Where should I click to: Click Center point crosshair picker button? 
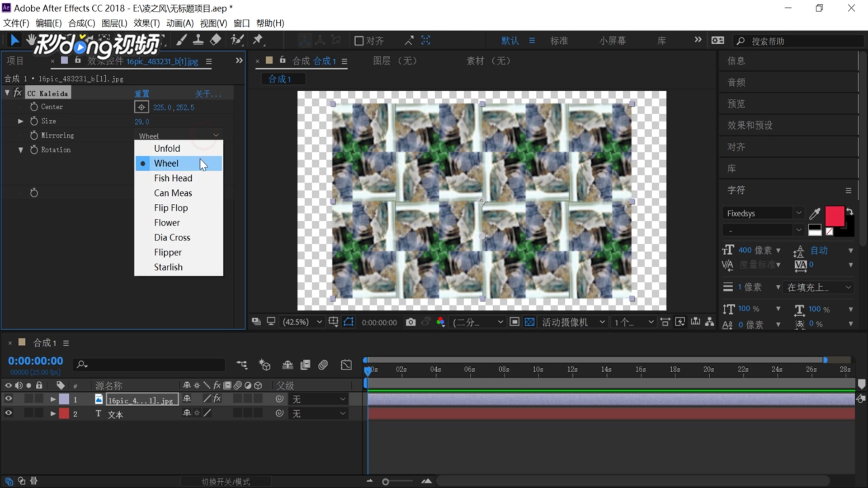(142, 108)
